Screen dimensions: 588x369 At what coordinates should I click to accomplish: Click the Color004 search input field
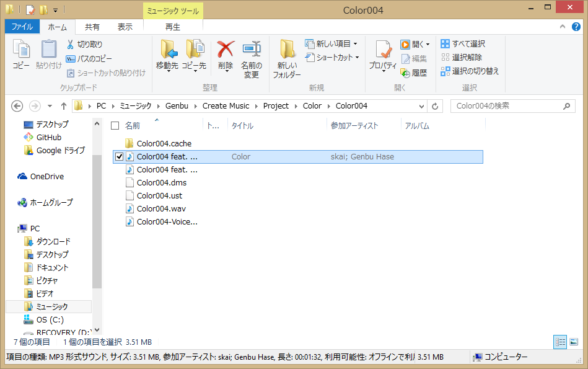pyautogui.click(x=505, y=106)
